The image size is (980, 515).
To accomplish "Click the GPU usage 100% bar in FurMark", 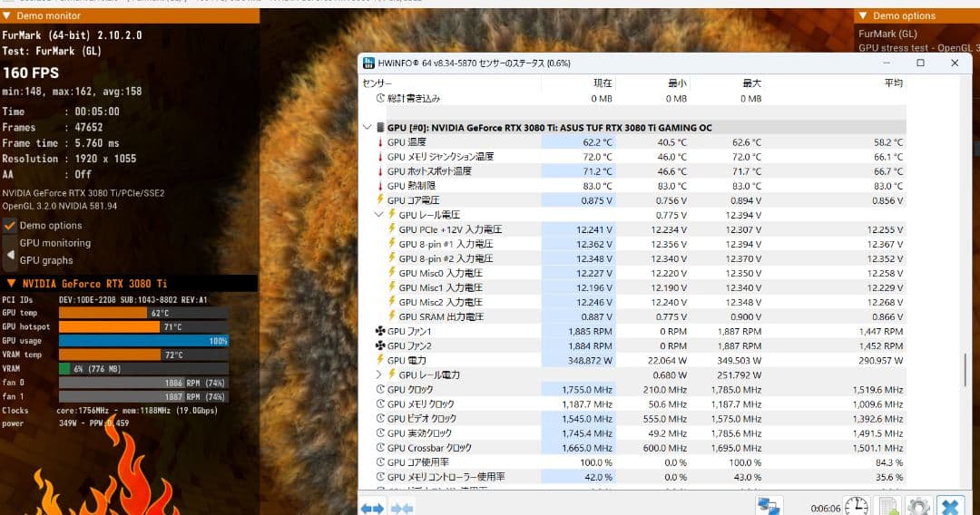I will click(x=143, y=341).
